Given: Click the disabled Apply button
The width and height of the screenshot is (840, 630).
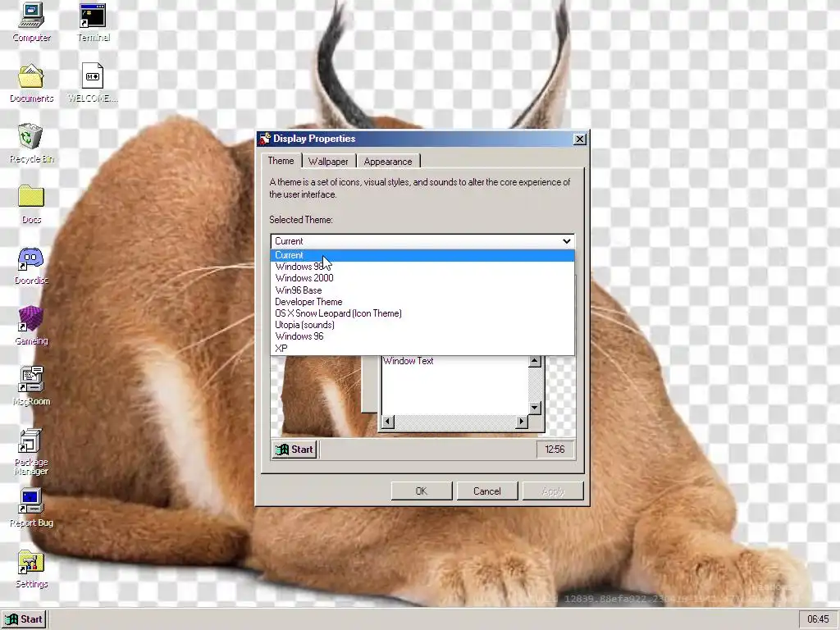Looking at the screenshot, I should [553, 491].
